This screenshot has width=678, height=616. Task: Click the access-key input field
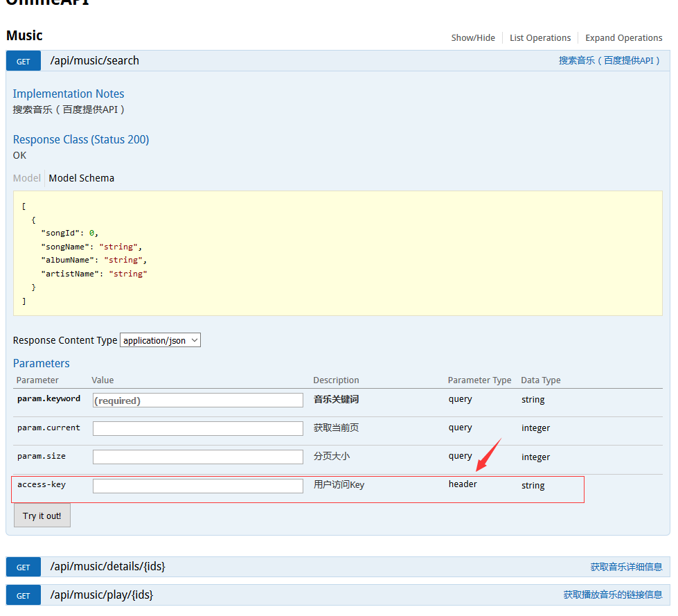[x=197, y=485]
